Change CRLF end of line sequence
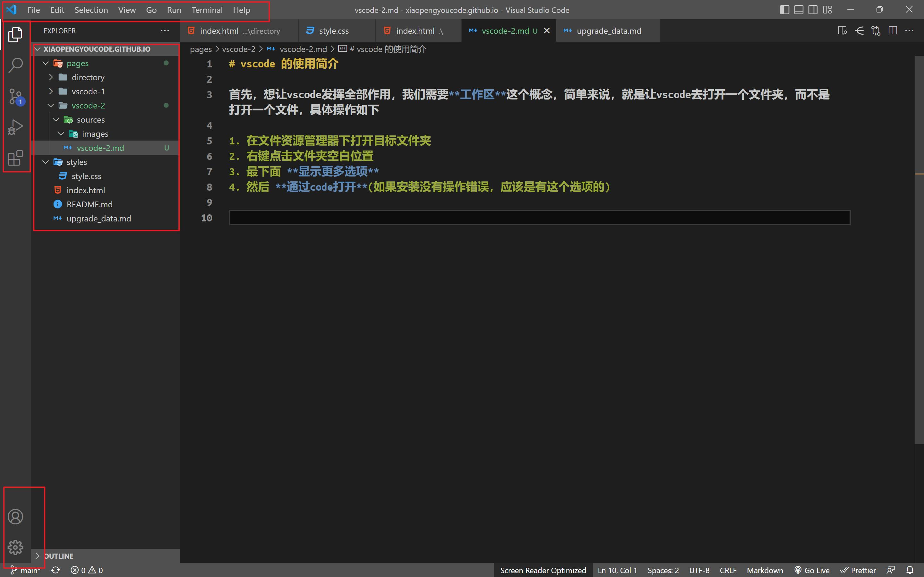Screen dimensions: 924x577 click(728, 570)
